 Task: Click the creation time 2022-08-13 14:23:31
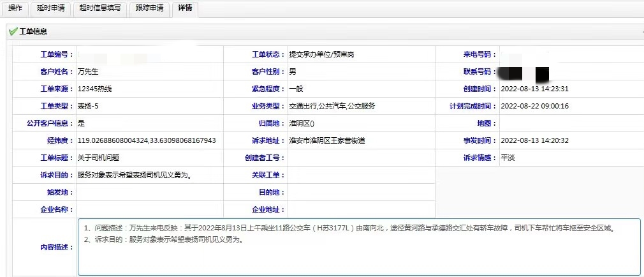[535, 89]
